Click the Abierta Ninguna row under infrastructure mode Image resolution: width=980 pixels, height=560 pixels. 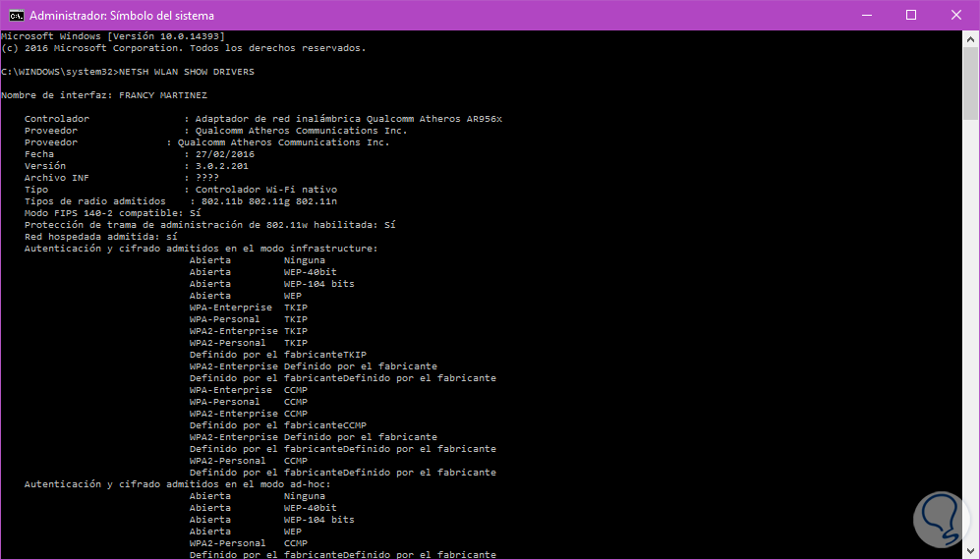pyautogui.click(x=258, y=260)
